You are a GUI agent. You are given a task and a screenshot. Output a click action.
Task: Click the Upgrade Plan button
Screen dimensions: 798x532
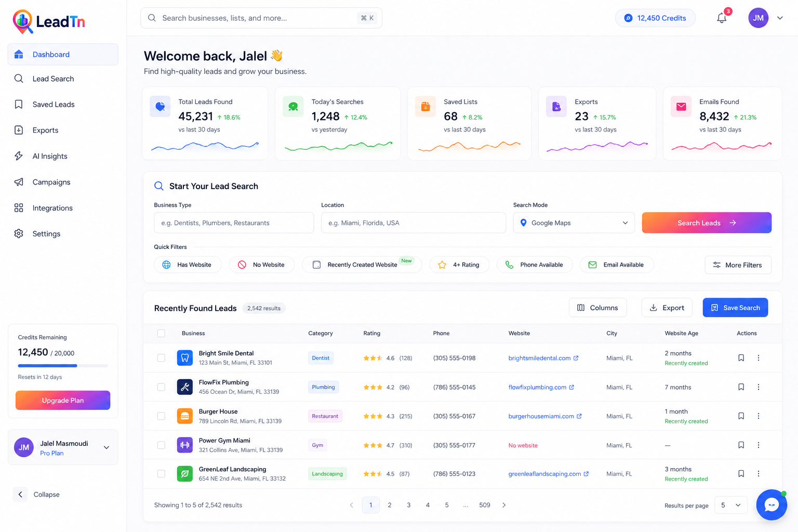(63, 401)
